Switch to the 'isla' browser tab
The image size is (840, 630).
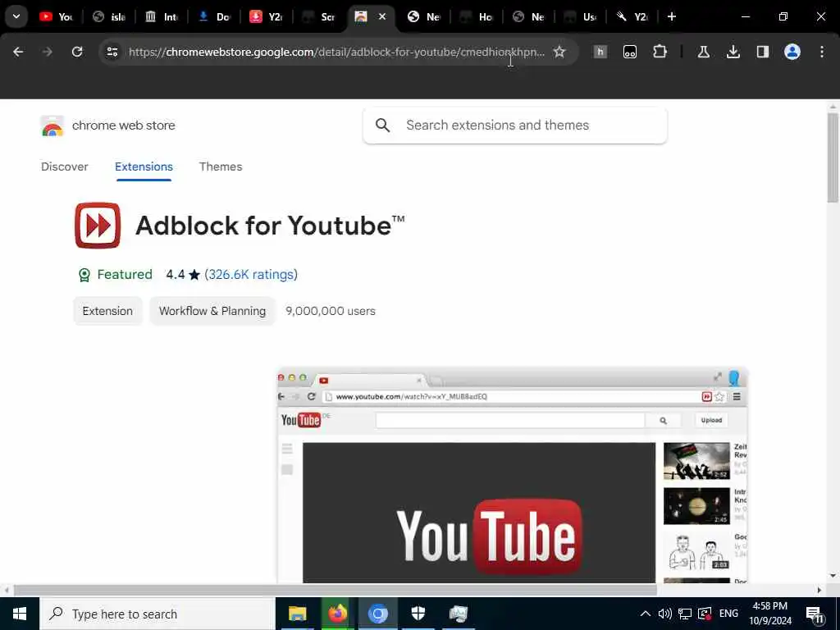pos(109,16)
